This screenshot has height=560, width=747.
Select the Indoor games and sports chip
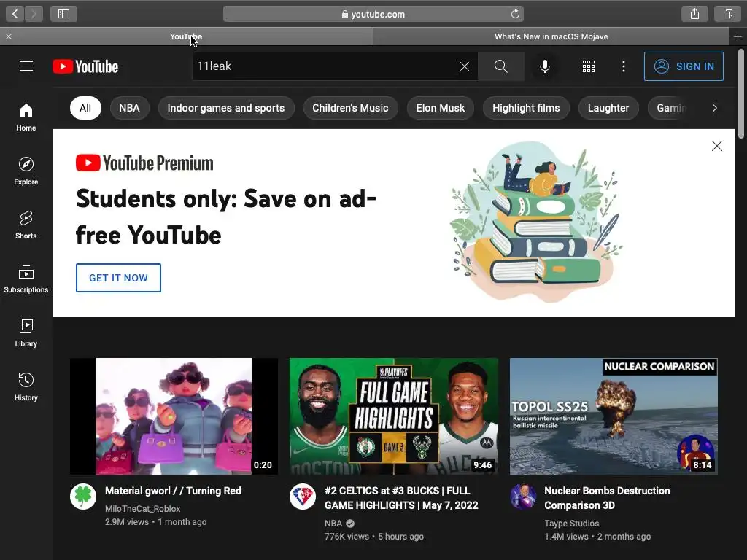click(x=226, y=108)
